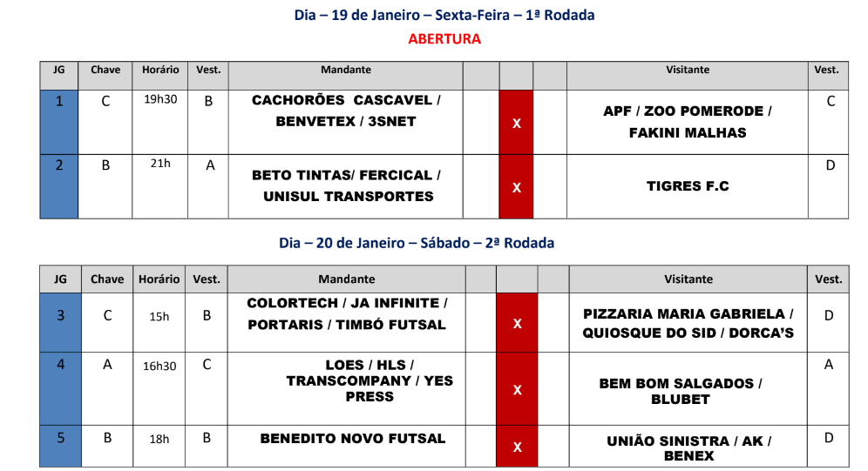
Task: Click the 1ª Rodada date title
Action: (x=444, y=15)
